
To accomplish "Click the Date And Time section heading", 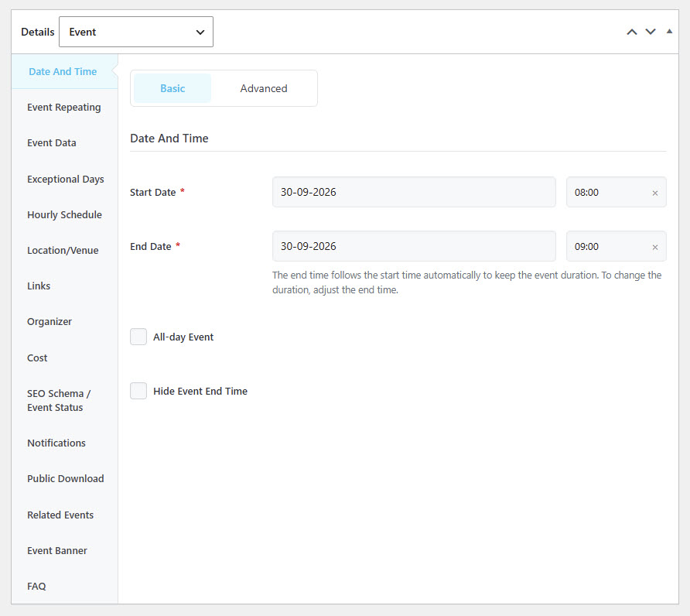I will click(x=169, y=139).
